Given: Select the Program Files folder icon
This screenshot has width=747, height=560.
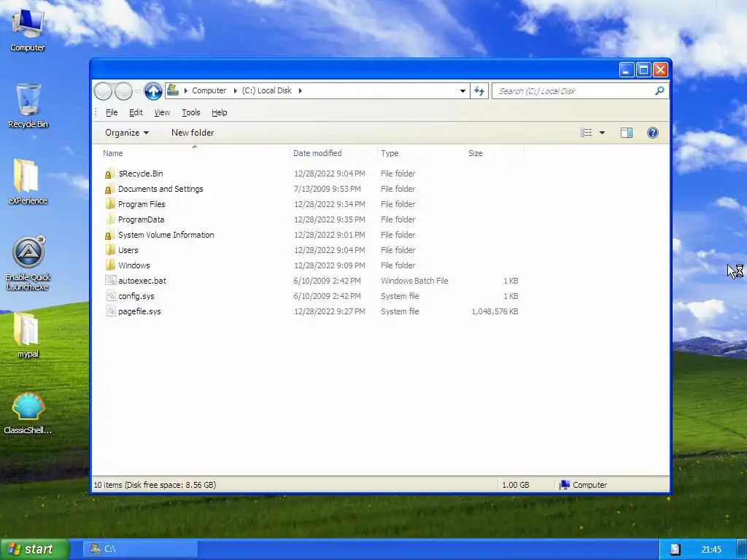Looking at the screenshot, I should pos(109,204).
